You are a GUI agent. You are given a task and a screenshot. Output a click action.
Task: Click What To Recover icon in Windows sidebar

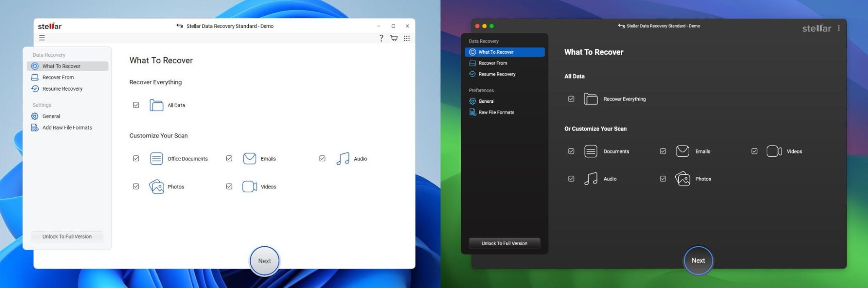click(35, 66)
